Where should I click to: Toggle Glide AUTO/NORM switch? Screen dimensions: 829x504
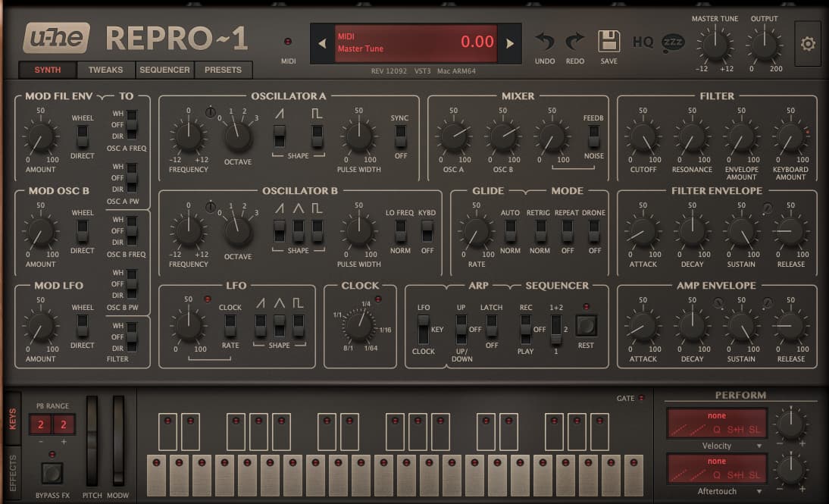(510, 230)
